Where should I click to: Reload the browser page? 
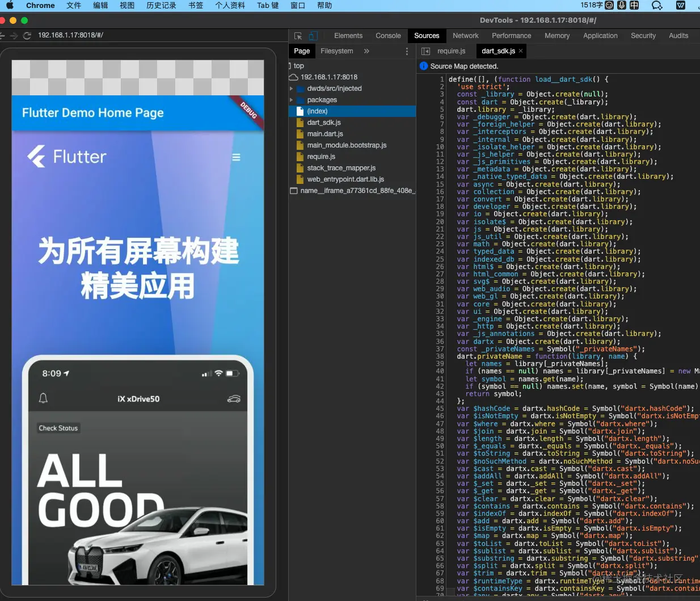pyautogui.click(x=27, y=36)
